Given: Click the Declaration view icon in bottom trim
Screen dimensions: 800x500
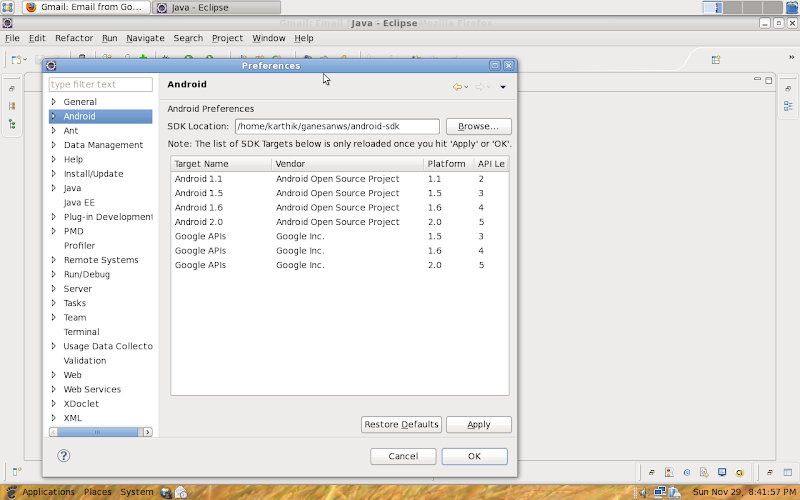Looking at the screenshot, I should [x=704, y=472].
